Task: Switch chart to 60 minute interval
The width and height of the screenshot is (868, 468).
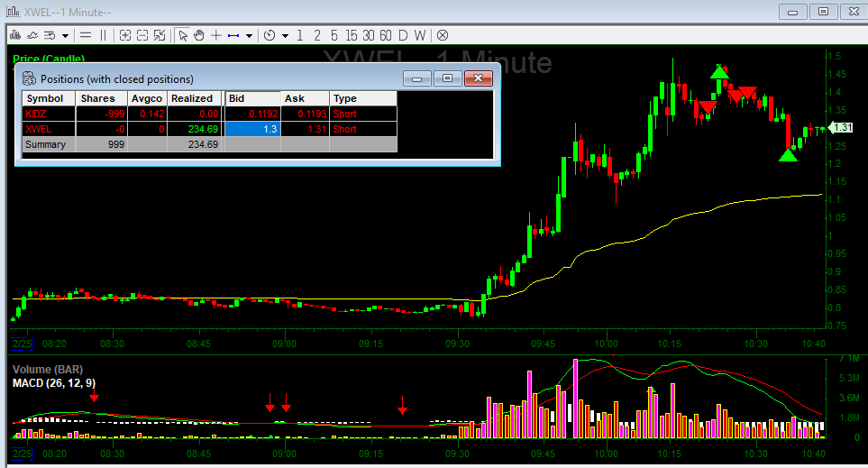Action: point(386,35)
